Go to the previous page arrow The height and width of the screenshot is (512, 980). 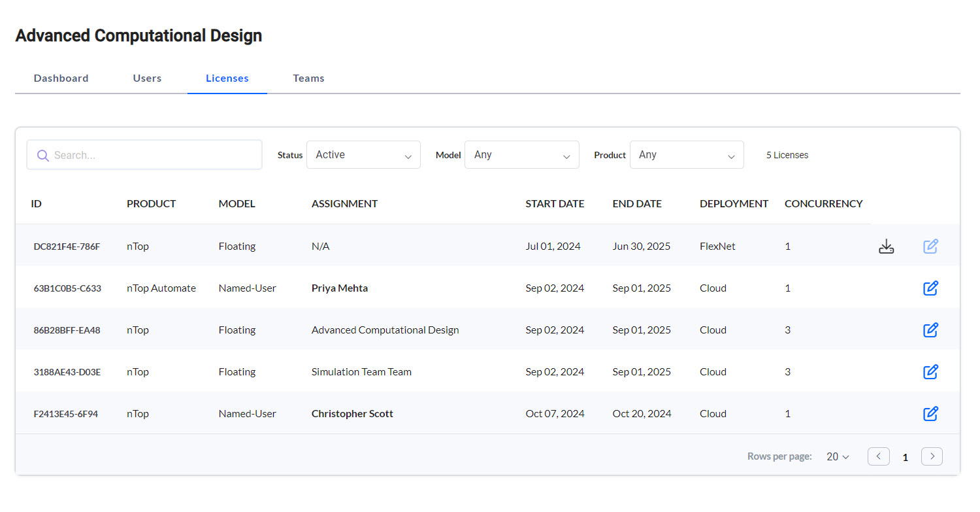point(878,456)
